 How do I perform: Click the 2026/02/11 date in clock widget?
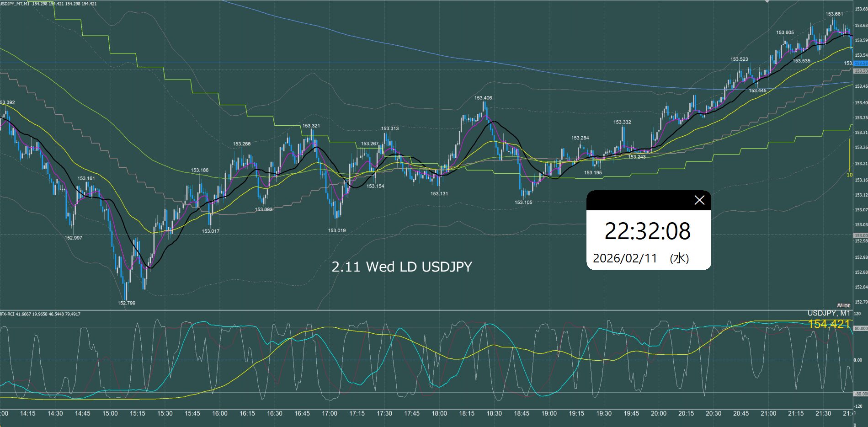tap(624, 258)
